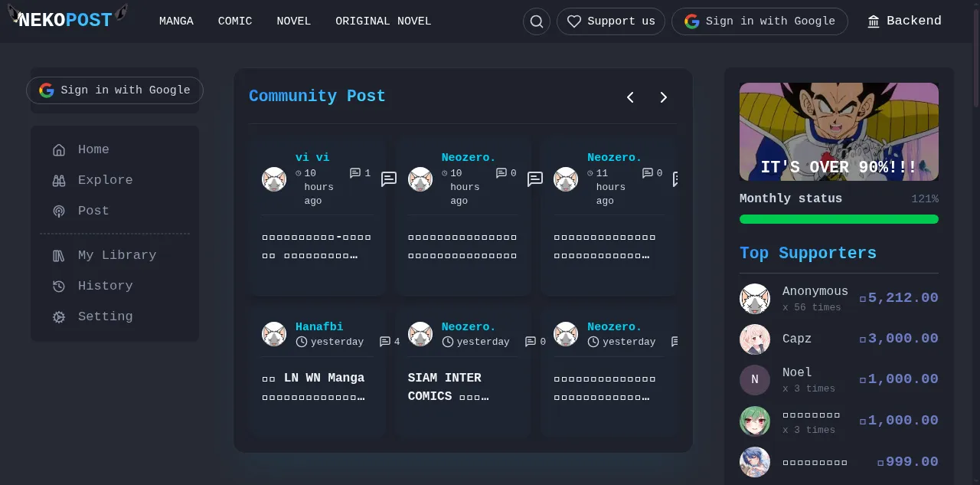Open comments icon on Hanafbi post
The height and width of the screenshot is (485, 980).
(385, 342)
